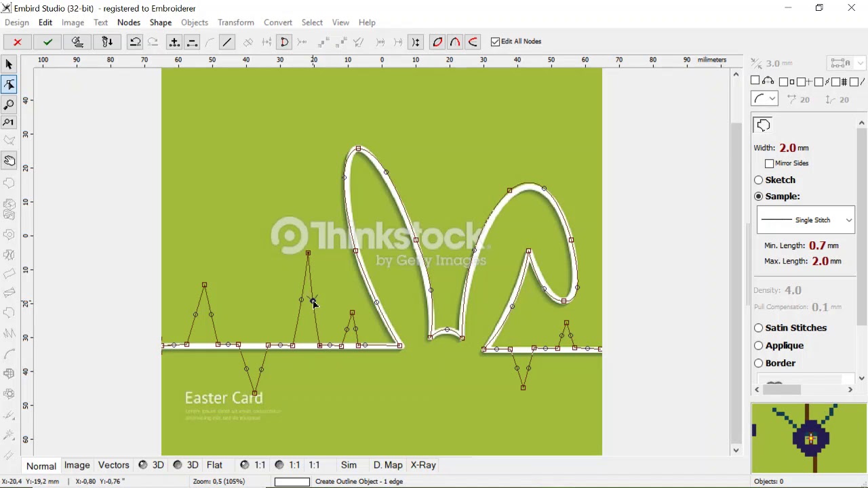Click the pencil-over-lines icon next to checkmark
868x488 pixels.
click(77, 42)
